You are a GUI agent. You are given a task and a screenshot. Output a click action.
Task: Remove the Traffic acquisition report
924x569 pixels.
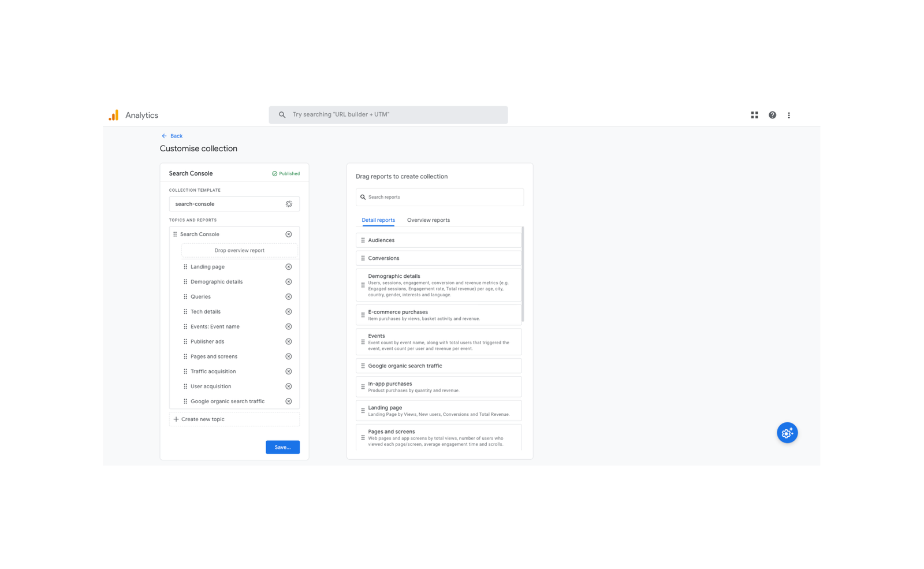coord(289,371)
